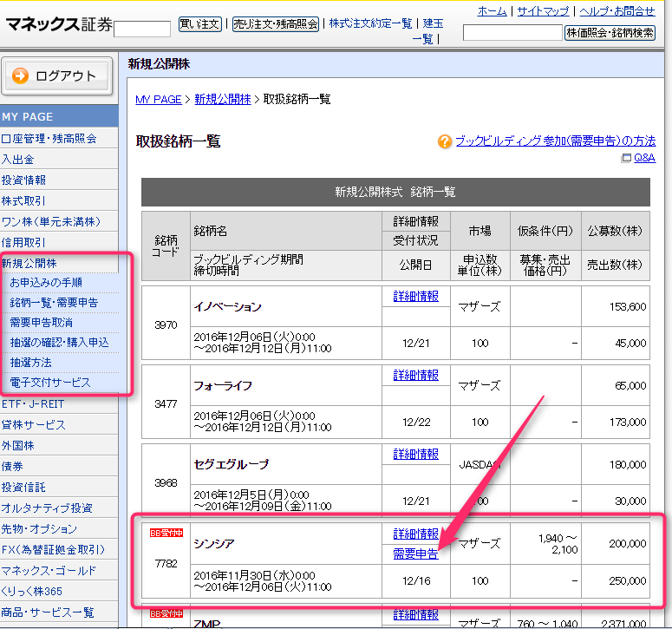Open 抽選の確認・購入申込 submenu item

pyautogui.click(x=59, y=342)
